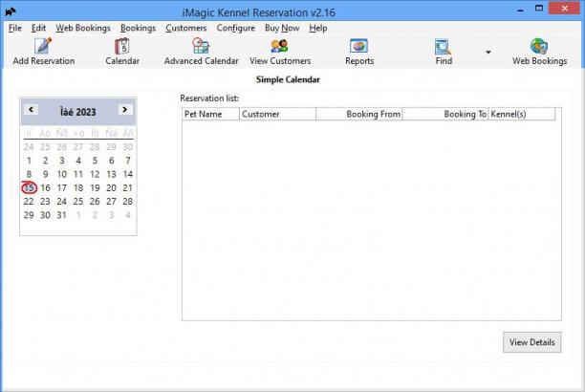Open the Buy Now menu
The image size is (585, 392).
[282, 28]
